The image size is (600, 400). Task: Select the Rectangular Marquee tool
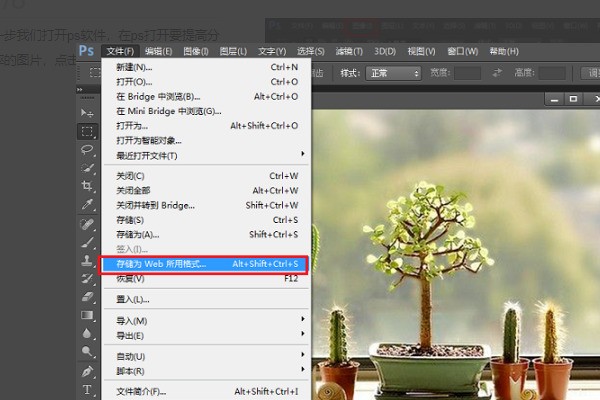point(87,132)
